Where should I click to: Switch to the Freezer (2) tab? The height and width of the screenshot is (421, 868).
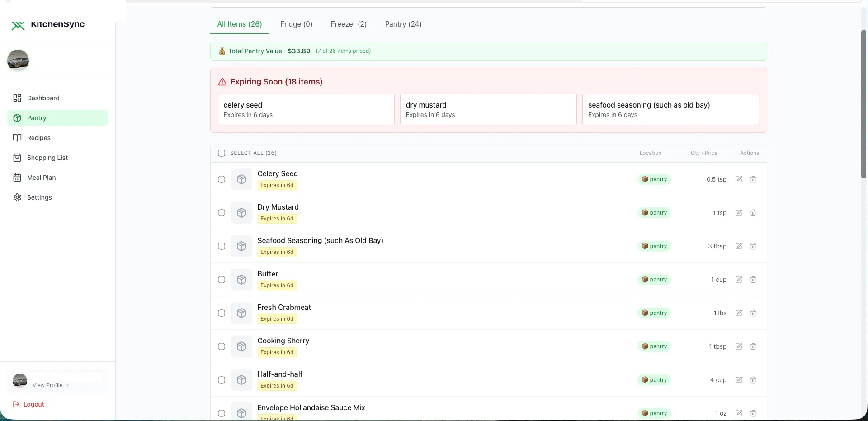click(349, 24)
